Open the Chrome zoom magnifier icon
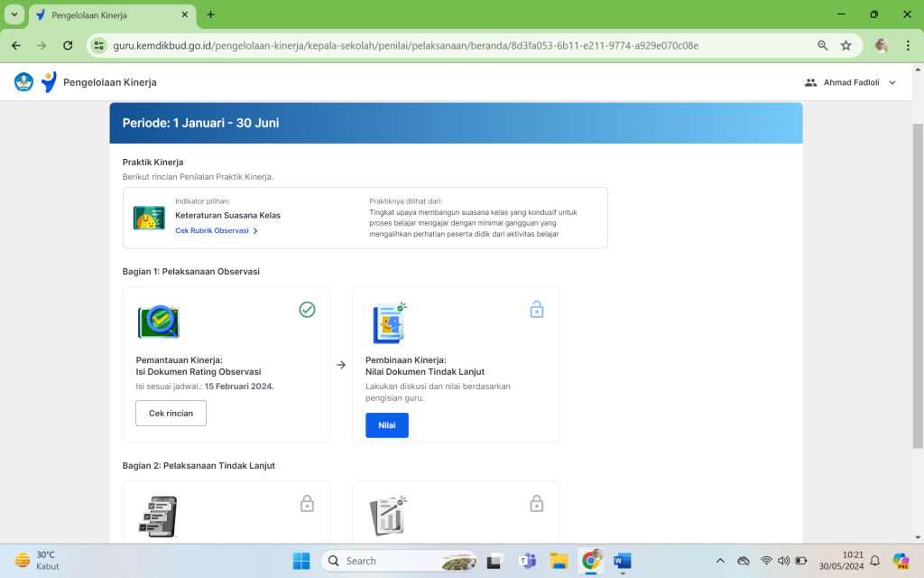The height and width of the screenshot is (578, 924). click(822, 45)
